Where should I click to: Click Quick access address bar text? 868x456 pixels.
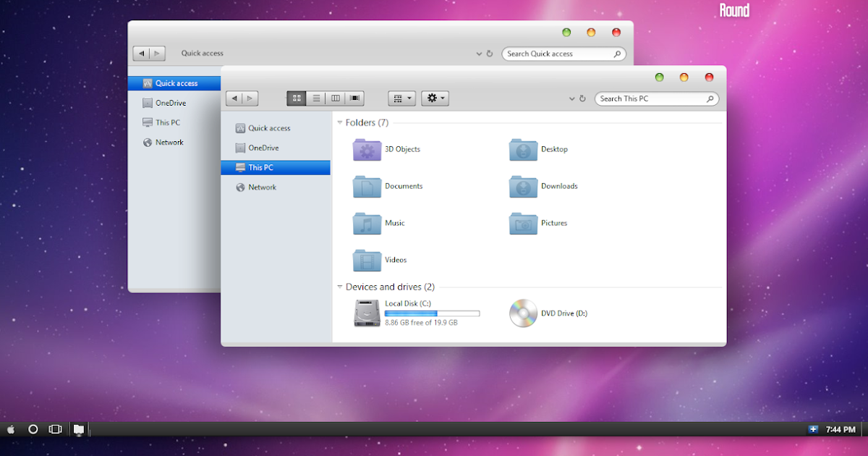click(203, 53)
